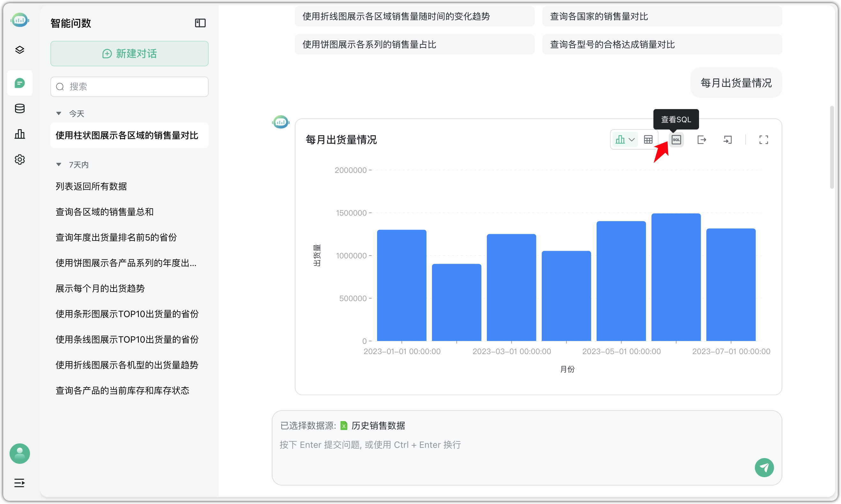Select the chat icon in the sidebar
Viewport: 841px width, 504px height.
pyautogui.click(x=19, y=83)
